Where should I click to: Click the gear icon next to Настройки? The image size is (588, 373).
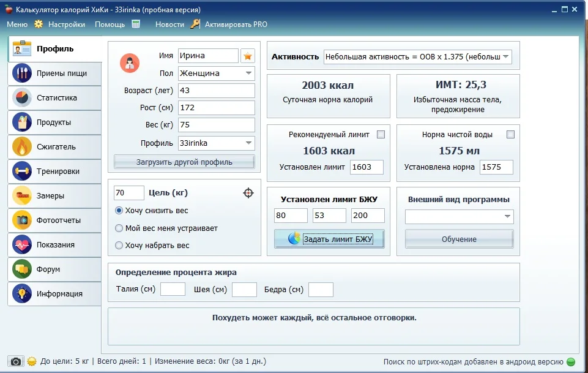(39, 24)
